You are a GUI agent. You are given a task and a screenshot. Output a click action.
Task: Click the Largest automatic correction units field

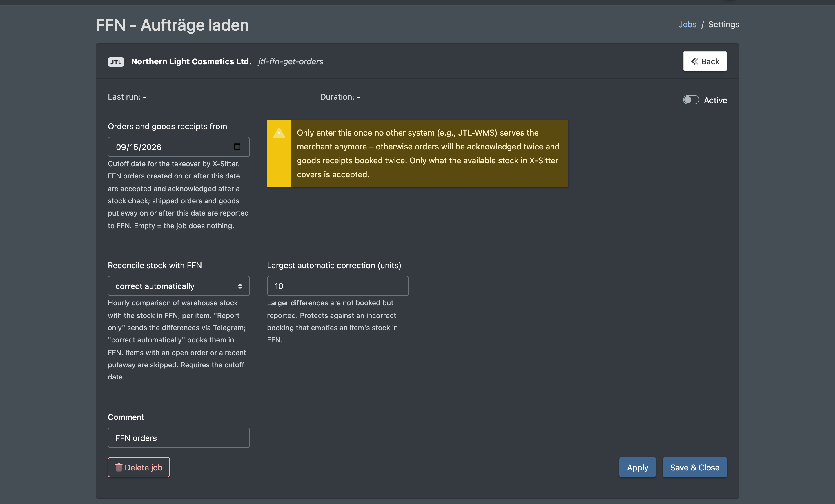coord(337,286)
